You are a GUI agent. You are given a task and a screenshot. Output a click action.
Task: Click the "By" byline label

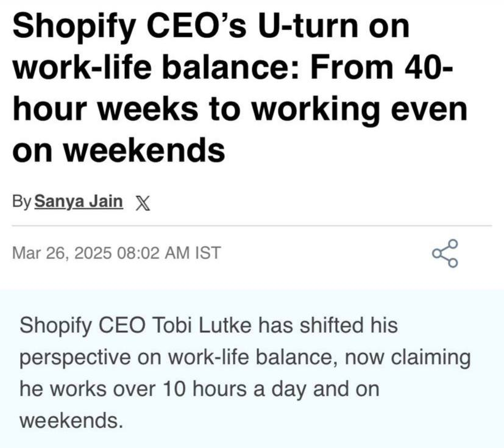[22, 202]
